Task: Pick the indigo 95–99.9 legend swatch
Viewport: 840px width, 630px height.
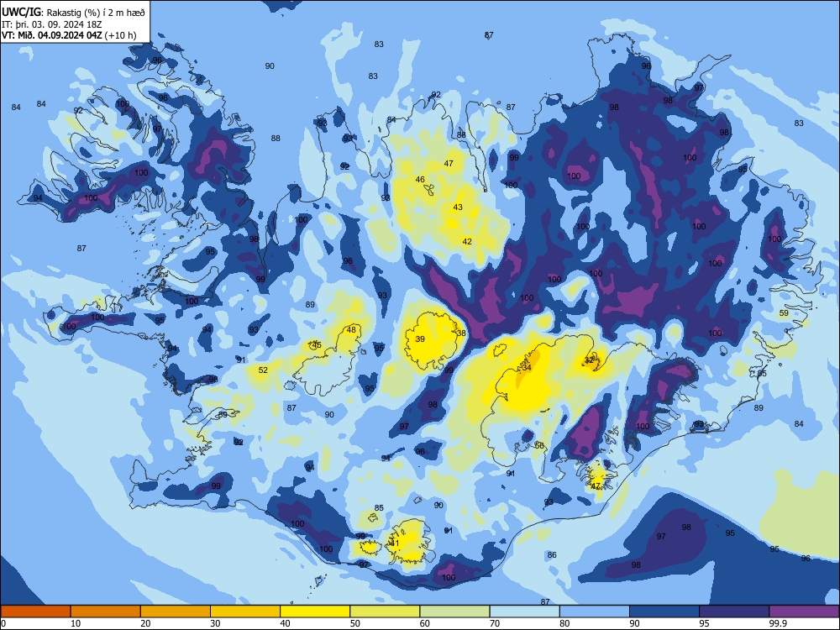Action: 734,612
